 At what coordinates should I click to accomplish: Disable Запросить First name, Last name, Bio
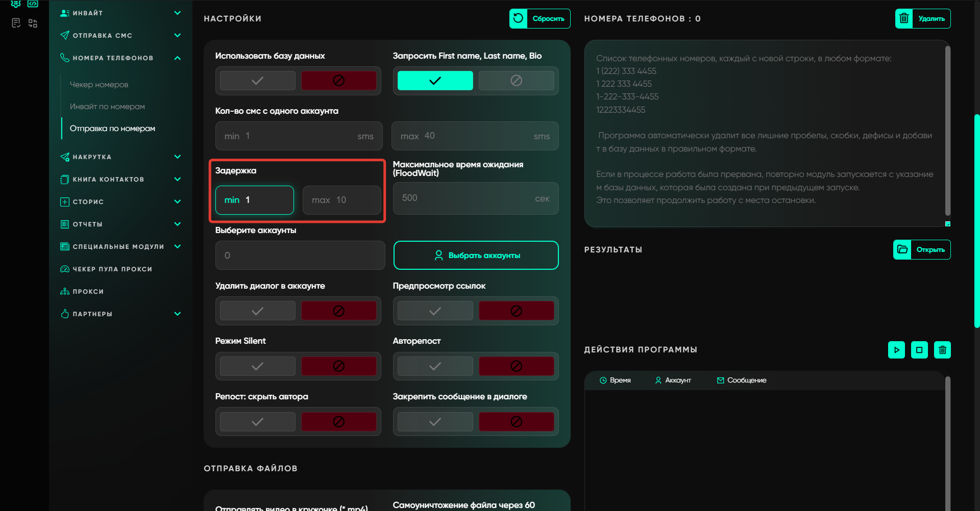(516, 81)
